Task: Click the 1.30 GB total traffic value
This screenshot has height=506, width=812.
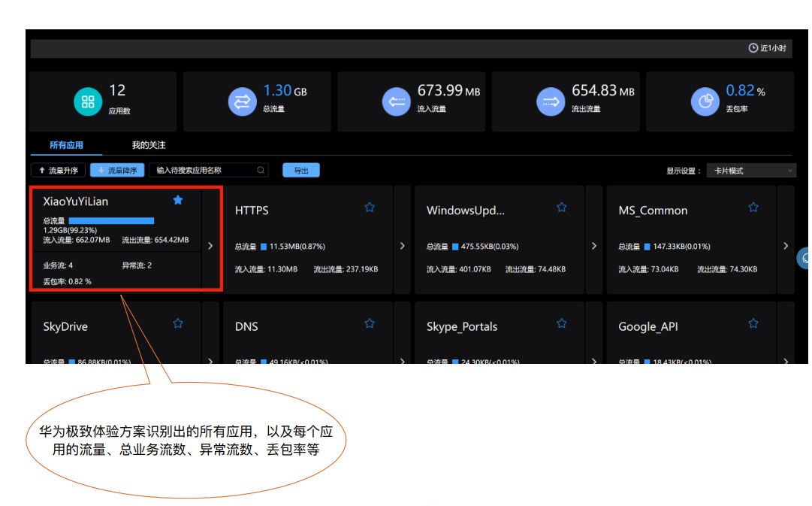Action: [x=285, y=91]
